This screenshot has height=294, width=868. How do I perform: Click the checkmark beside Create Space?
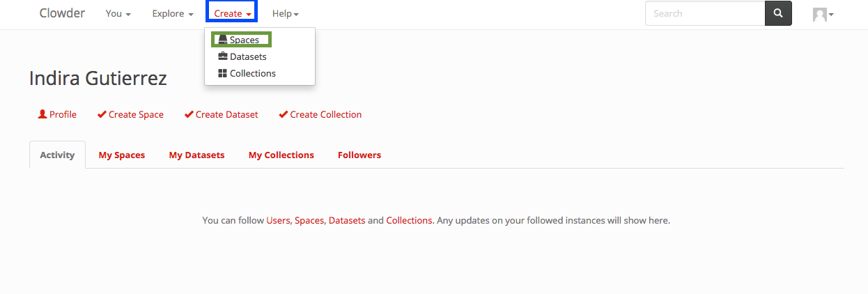click(102, 114)
